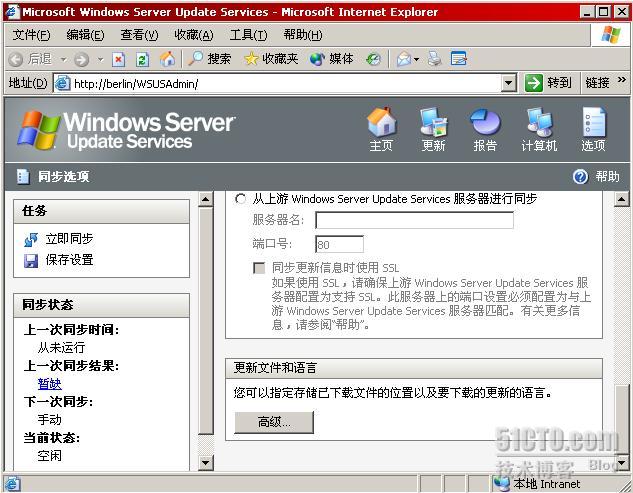Open the 媒体 media toolbar button
633x493 pixels.
(332, 59)
